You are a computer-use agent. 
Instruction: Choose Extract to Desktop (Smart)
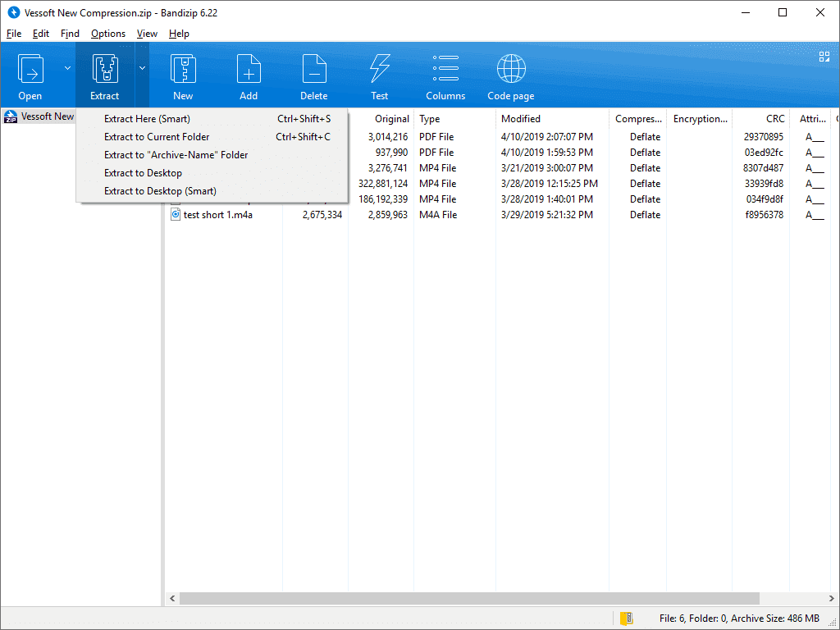212,190
